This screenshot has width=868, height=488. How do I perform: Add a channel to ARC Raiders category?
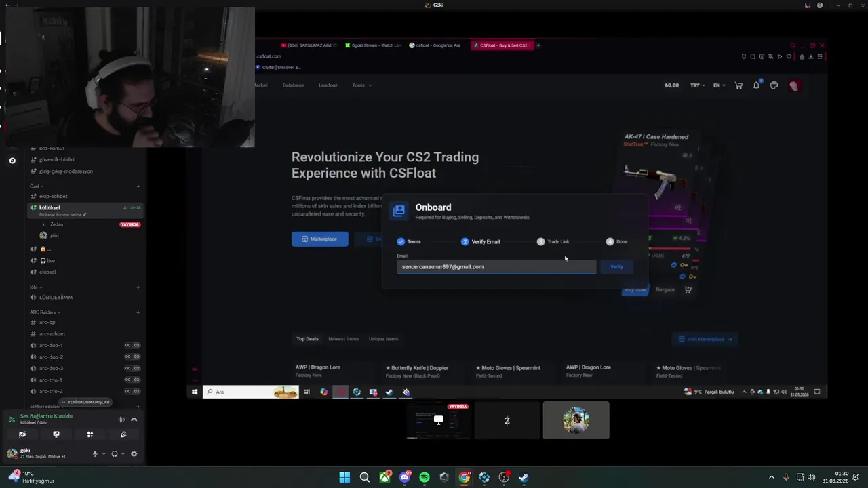click(x=138, y=312)
